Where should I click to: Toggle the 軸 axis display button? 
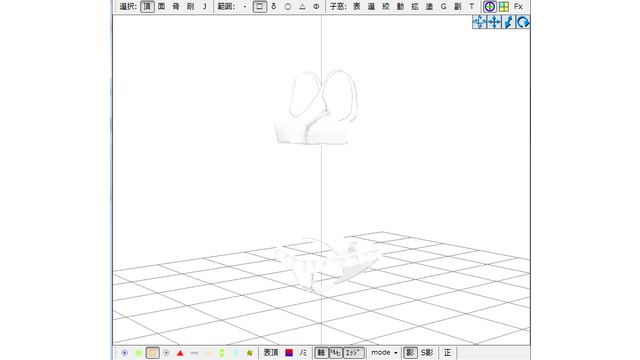tap(322, 353)
